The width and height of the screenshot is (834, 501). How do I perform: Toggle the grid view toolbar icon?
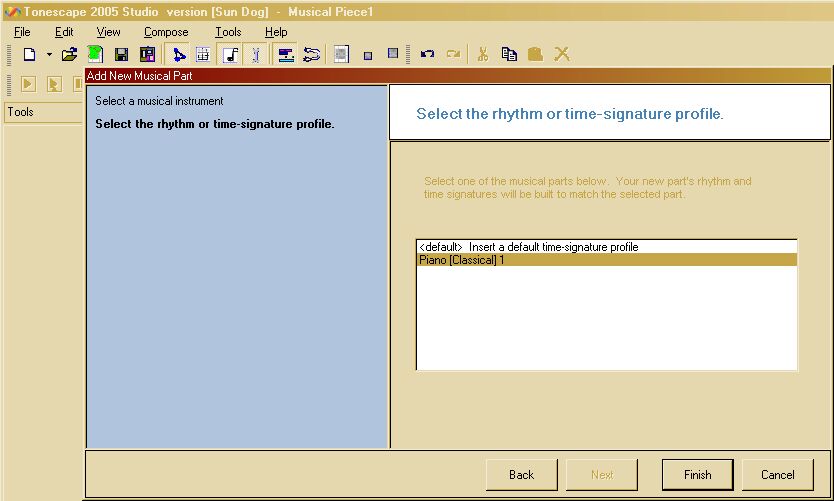point(203,54)
